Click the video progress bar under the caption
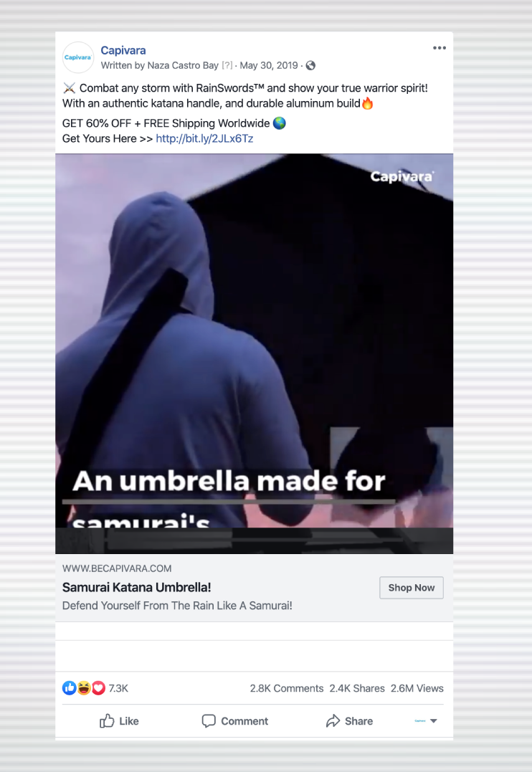The width and height of the screenshot is (532, 772). (x=229, y=502)
